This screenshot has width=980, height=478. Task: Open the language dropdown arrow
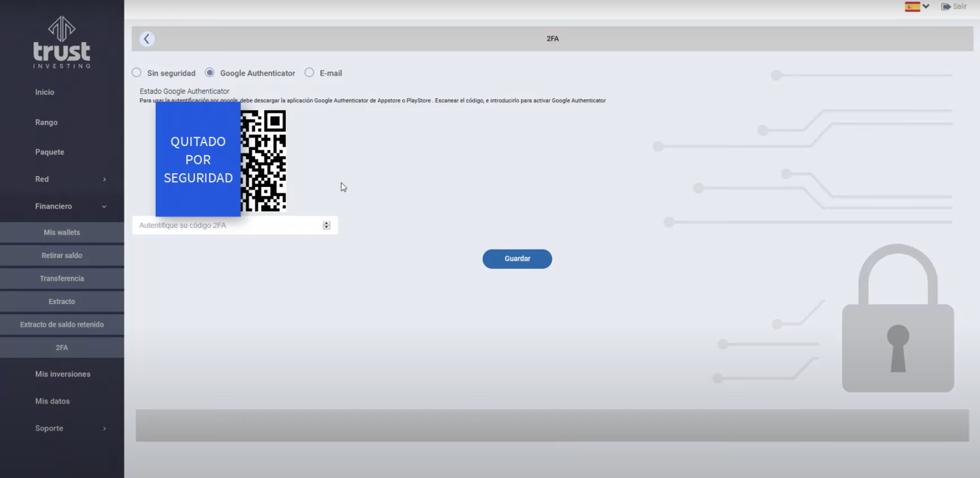926,7
